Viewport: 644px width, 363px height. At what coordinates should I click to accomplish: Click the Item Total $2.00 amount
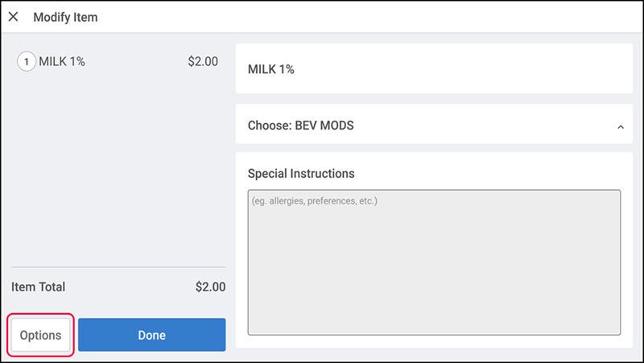click(x=210, y=287)
